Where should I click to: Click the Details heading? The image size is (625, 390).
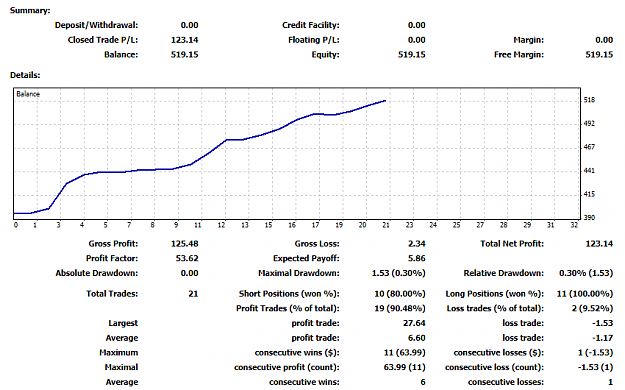click(25, 75)
